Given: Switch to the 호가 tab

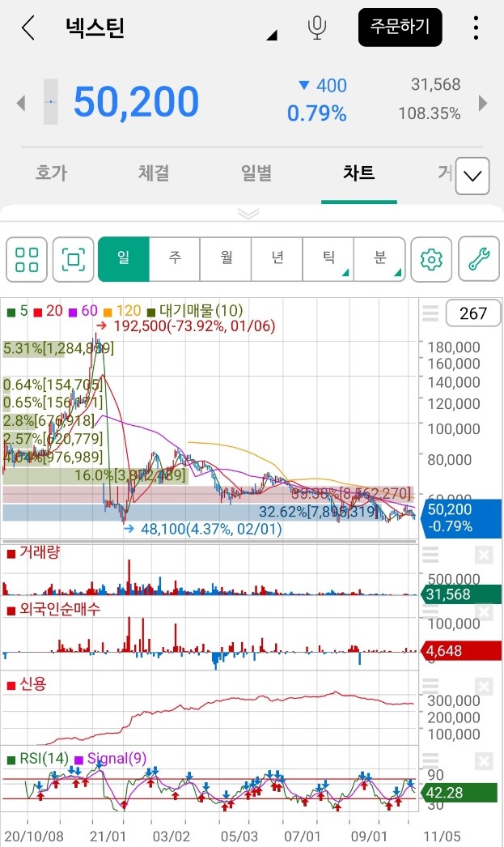Looking at the screenshot, I should coord(51,172).
